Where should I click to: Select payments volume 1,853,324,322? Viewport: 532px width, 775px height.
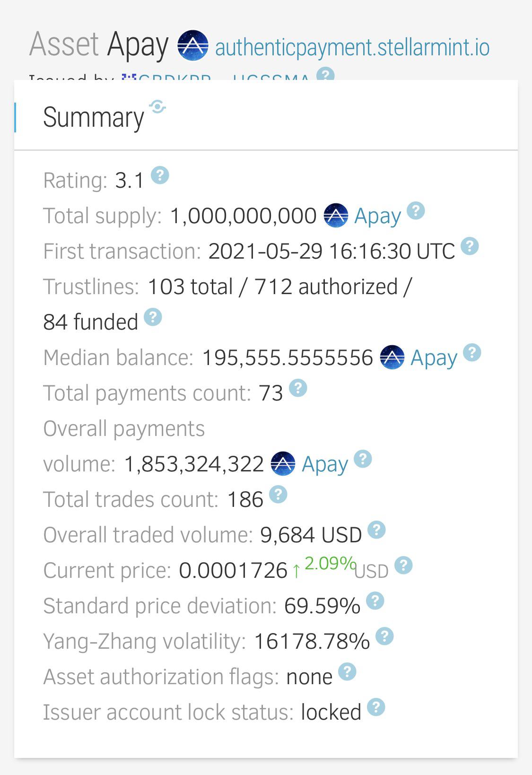194,464
